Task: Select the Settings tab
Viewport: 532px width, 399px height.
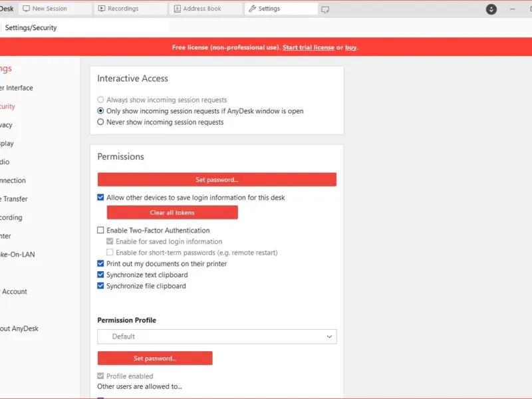Action: 281,9
